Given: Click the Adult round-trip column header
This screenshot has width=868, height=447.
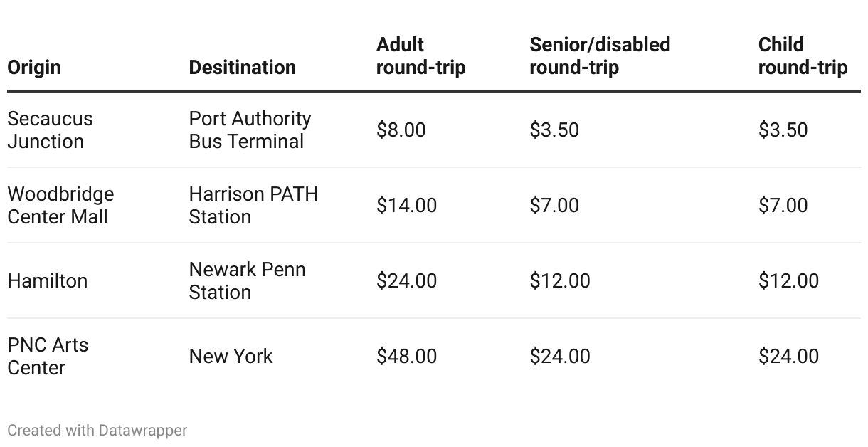Looking at the screenshot, I should click(x=420, y=56).
